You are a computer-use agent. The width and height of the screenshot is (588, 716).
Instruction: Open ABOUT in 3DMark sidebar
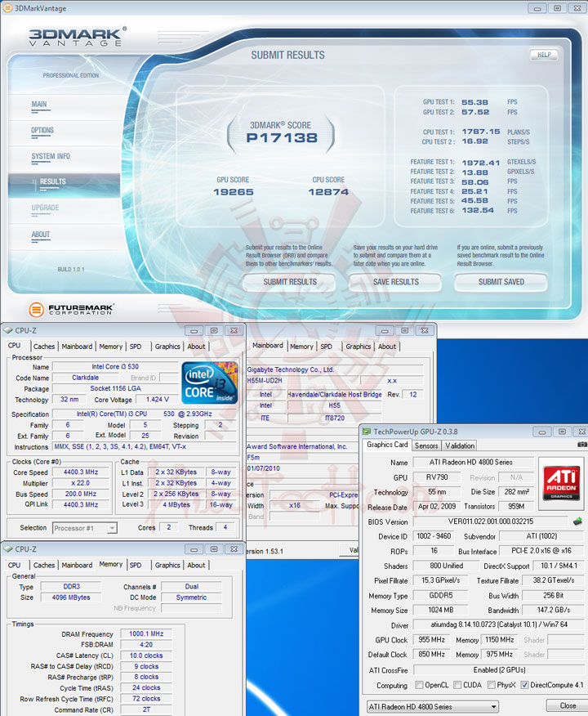click(41, 235)
